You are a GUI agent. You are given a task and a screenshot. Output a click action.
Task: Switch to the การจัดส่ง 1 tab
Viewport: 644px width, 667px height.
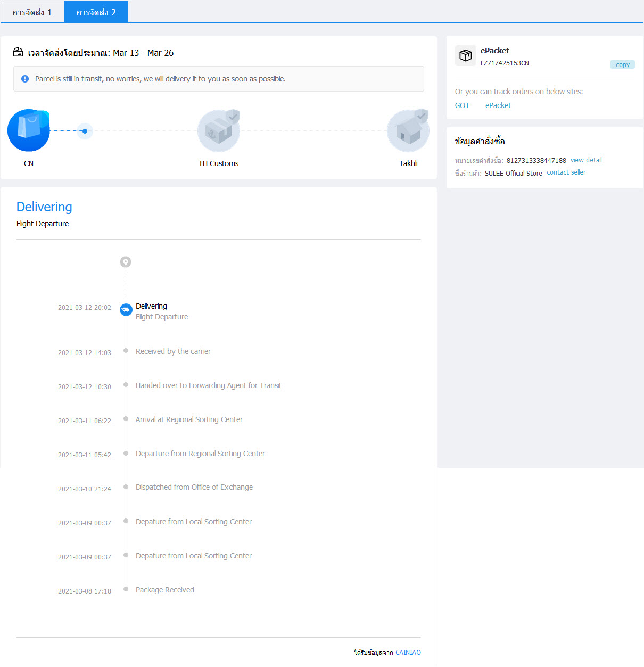click(32, 12)
